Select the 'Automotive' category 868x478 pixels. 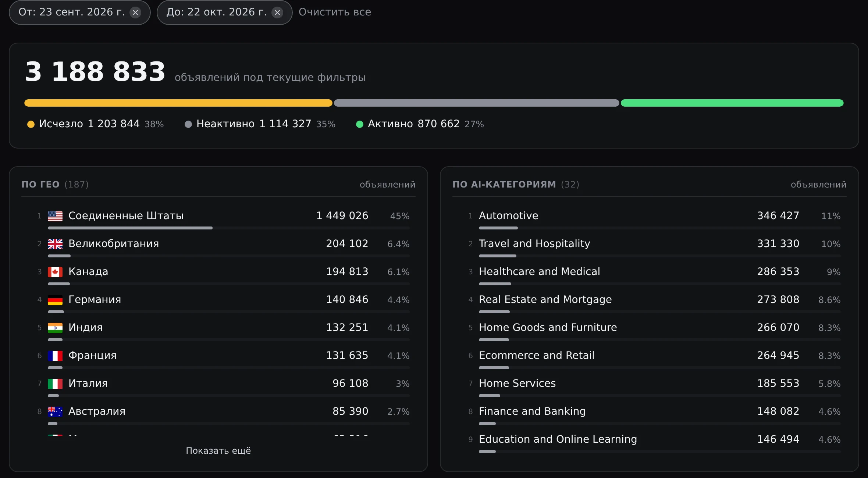(x=509, y=215)
